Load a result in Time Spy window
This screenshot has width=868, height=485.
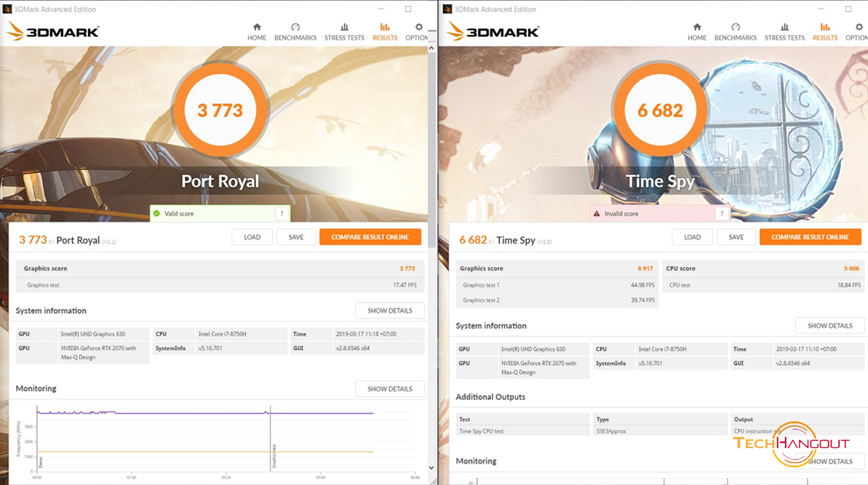692,237
